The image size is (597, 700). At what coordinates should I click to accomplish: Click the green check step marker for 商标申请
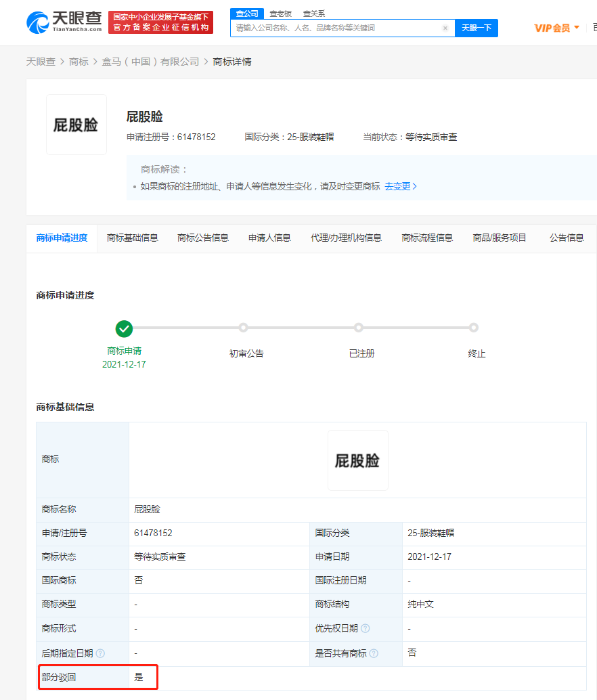(124, 328)
